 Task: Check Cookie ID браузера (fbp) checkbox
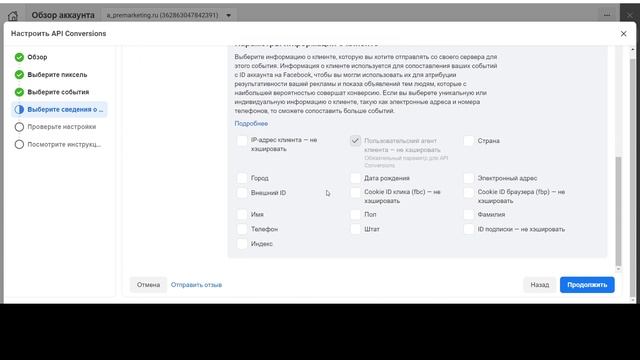[x=469, y=193]
